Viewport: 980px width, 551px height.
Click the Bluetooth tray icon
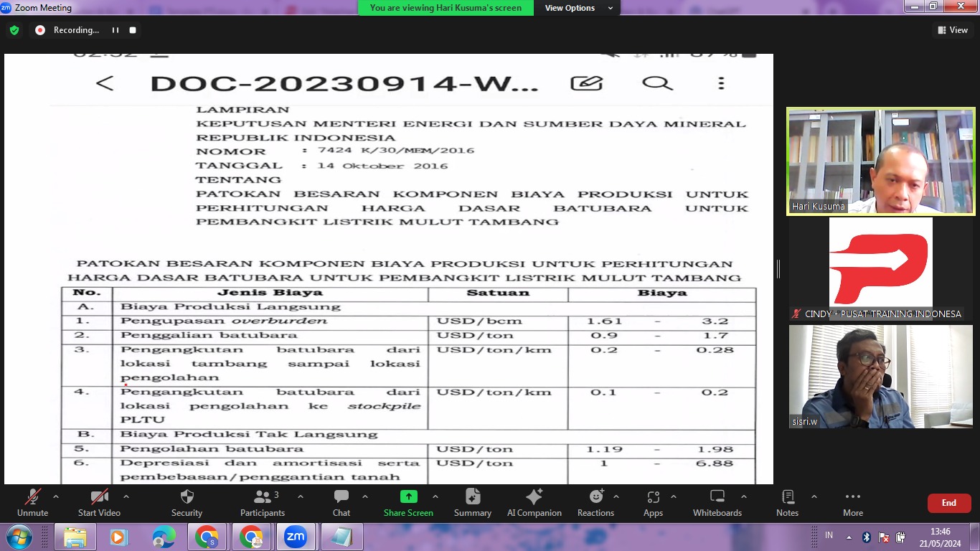[866, 537]
